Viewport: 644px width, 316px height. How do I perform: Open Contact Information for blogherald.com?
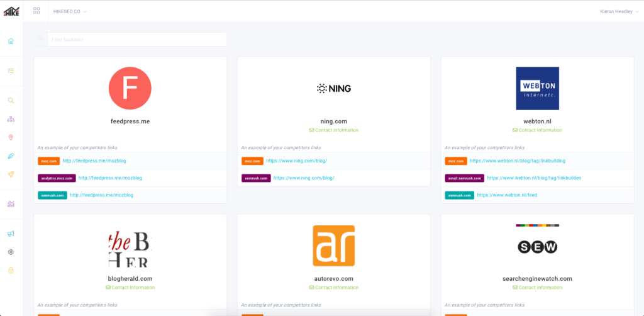click(x=130, y=288)
